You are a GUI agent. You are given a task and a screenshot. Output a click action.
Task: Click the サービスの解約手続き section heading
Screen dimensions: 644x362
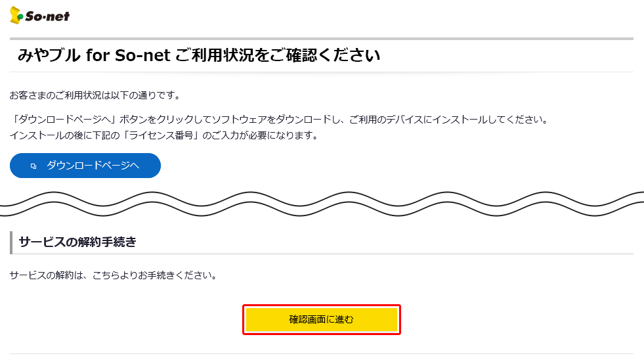pyautogui.click(x=78, y=242)
